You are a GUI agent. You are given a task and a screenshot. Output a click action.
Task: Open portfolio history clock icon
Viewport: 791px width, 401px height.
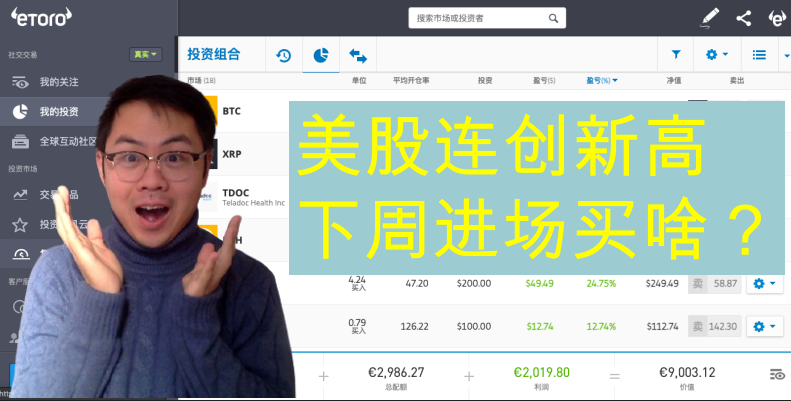(x=284, y=55)
